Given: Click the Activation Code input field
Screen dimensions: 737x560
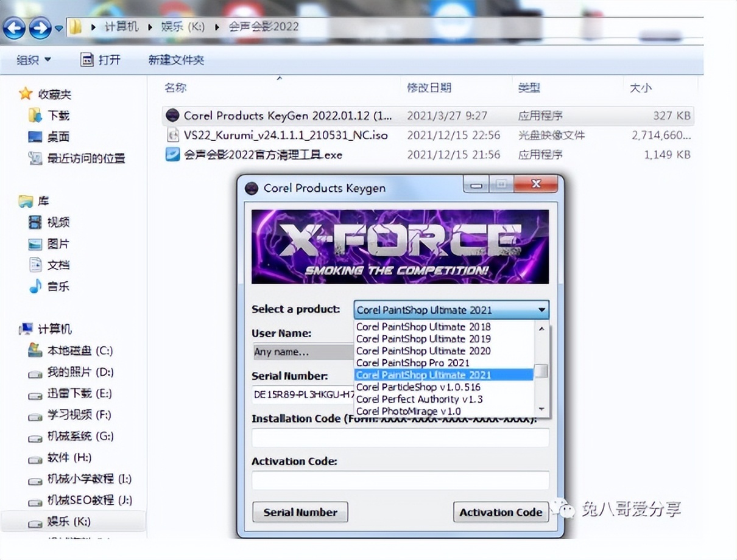Looking at the screenshot, I should tap(400, 480).
